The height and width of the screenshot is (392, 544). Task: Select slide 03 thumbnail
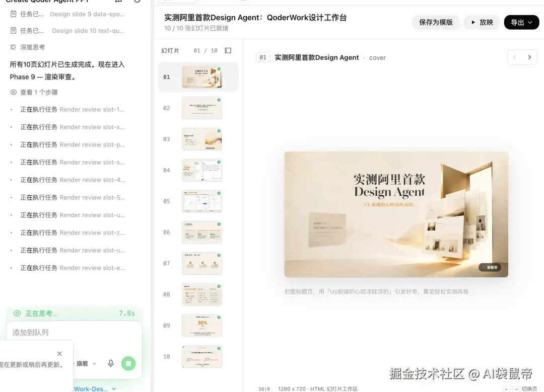(x=202, y=139)
